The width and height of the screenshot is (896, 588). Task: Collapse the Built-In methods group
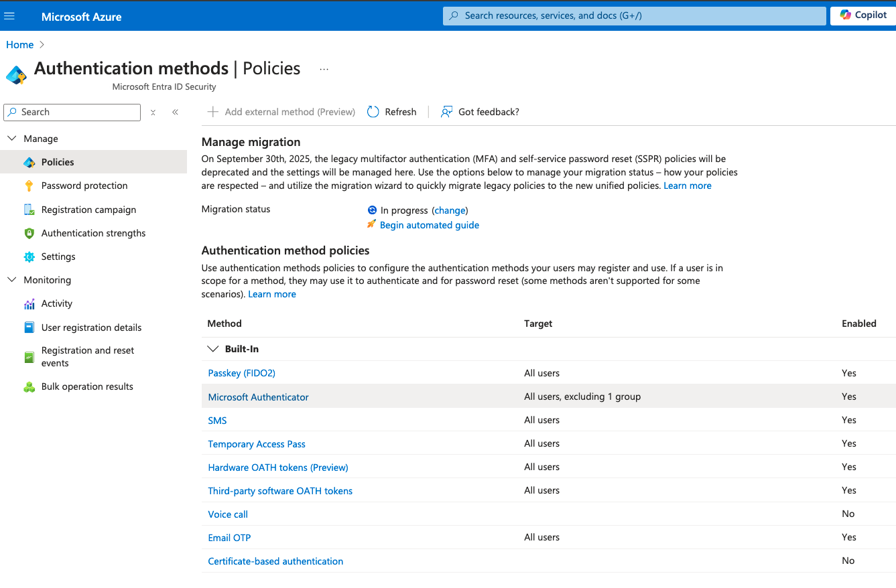(213, 349)
